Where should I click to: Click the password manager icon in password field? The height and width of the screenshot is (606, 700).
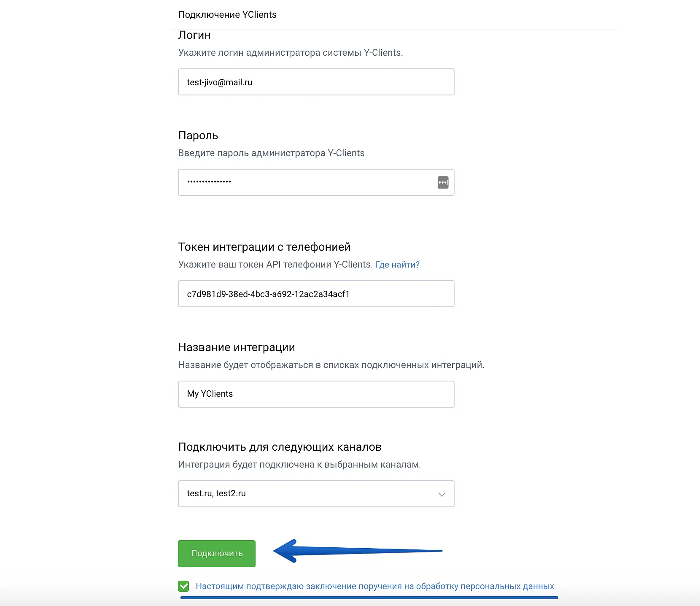pos(443,182)
